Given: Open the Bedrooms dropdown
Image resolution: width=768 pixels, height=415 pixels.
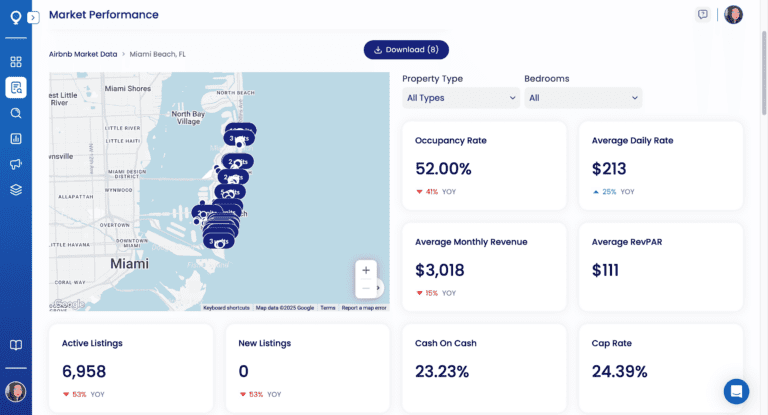Looking at the screenshot, I should 583,98.
